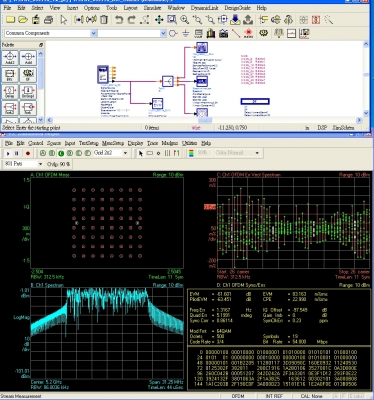Select the Add2 component in Palette
The height and width of the screenshot is (400, 374).
[10, 58]
